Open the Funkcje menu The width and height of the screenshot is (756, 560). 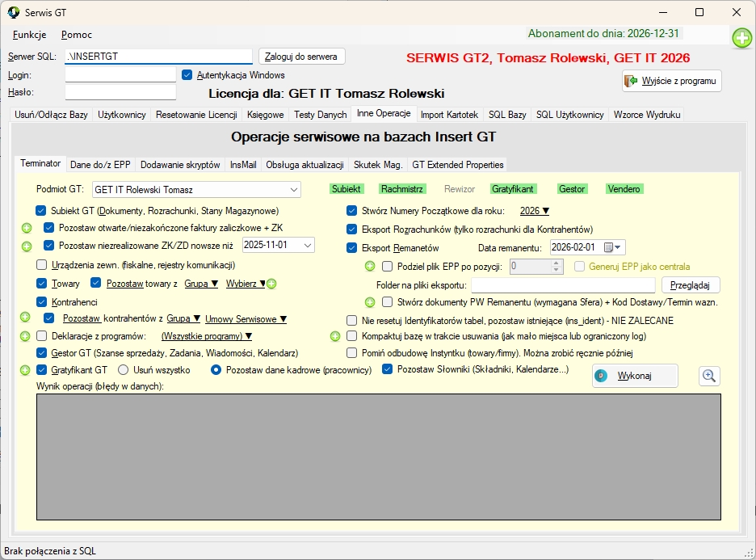(29, 35)
